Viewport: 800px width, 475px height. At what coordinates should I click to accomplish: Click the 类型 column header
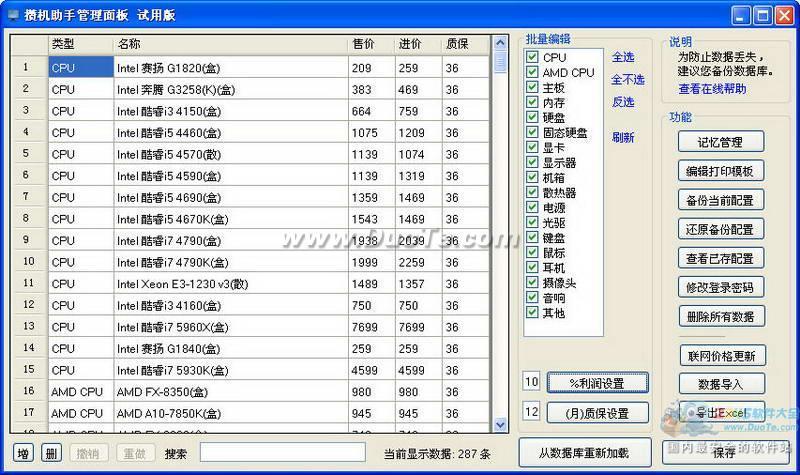click(x=81, y=44)
